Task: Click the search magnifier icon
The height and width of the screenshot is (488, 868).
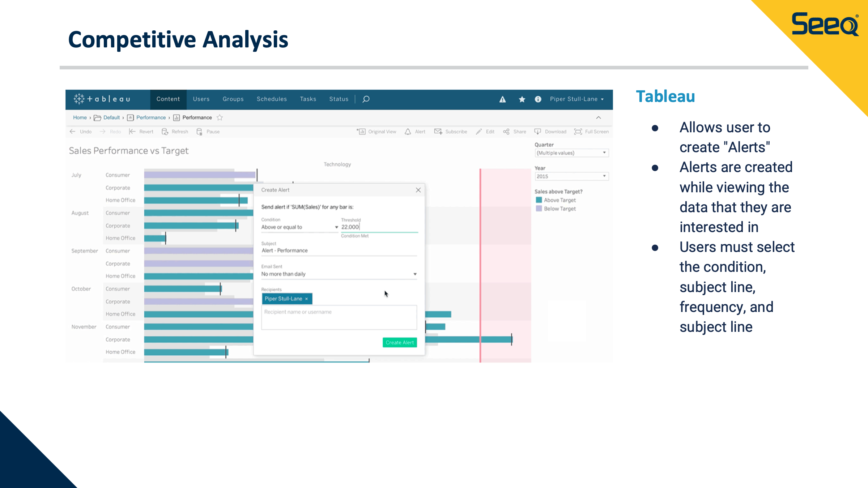Action: pyautogui.click(x=366, y=99)
